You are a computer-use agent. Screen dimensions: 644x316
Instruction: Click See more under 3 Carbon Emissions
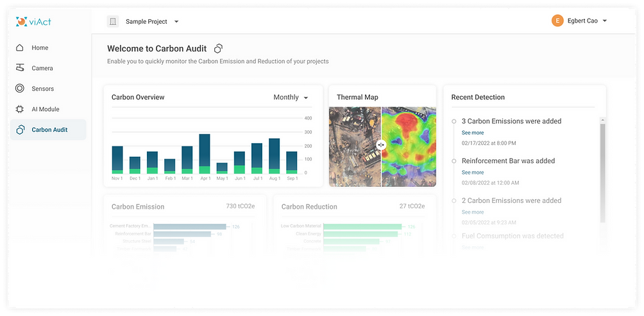[473, 132]
